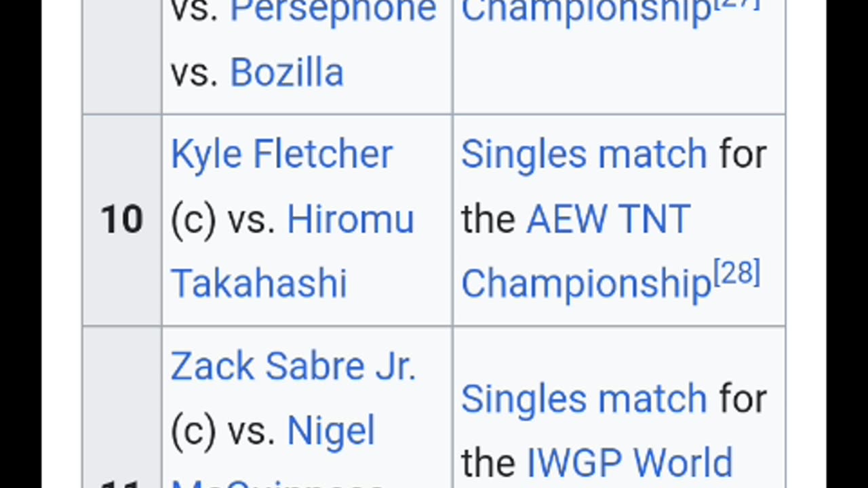Open the Persephone wrestler link

coord(332,9)
